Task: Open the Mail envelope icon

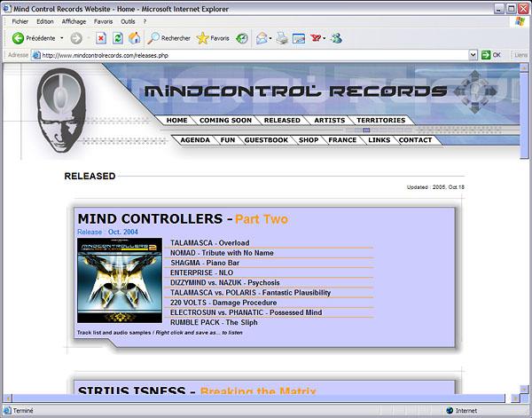Action: [x=262, y=38]
